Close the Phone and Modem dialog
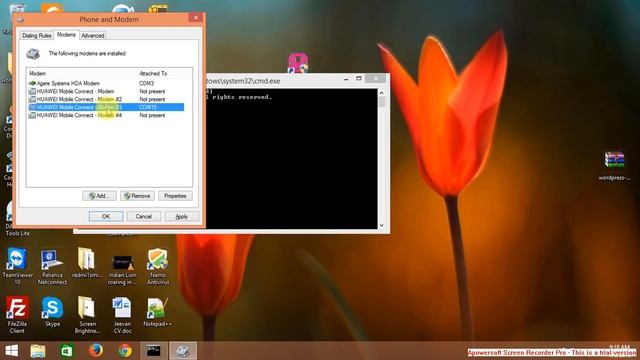The image size is (640, 360). [196, 18]
